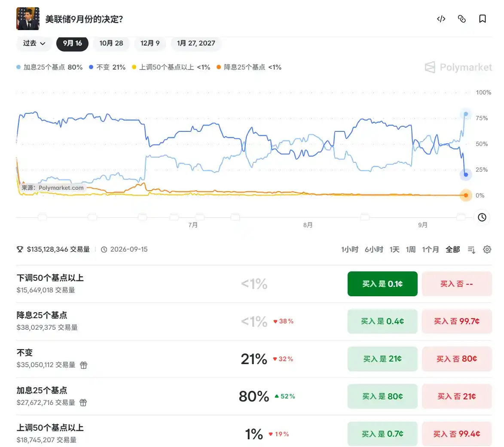The width and height of the screenshot is (504, 447).
Task: Click the light blue chart endpoint near 75%
Action: (466, 114)
